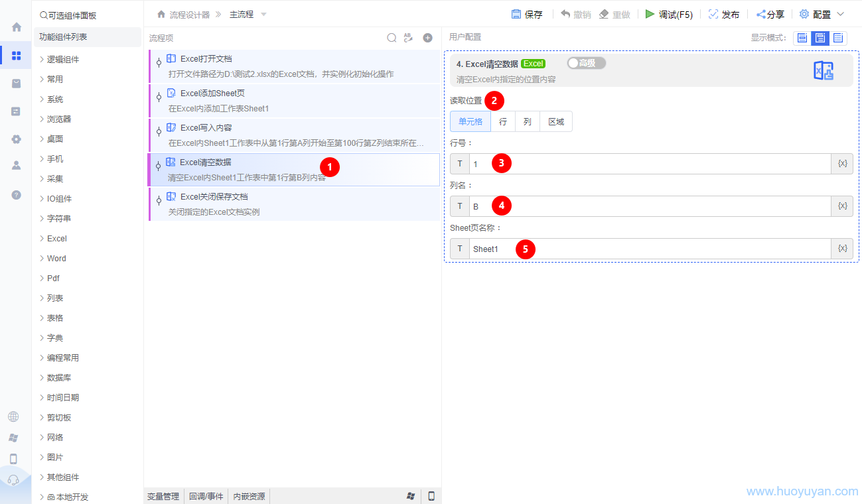Image resolution: width=862 pixels, height=504 pixels.
Task: Toggle the 高级 advanced switch
Action: (586, 63)
